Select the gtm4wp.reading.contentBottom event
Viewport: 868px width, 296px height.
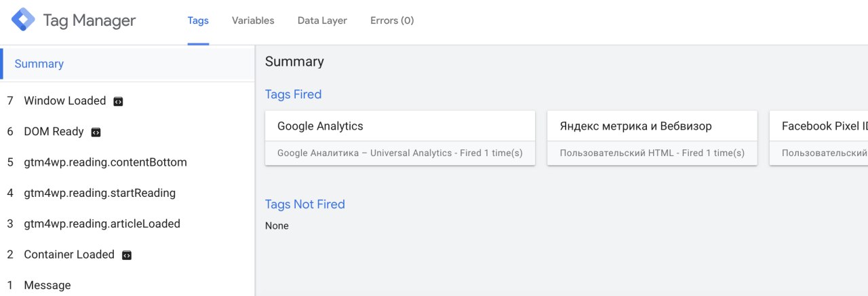point(127,162)
